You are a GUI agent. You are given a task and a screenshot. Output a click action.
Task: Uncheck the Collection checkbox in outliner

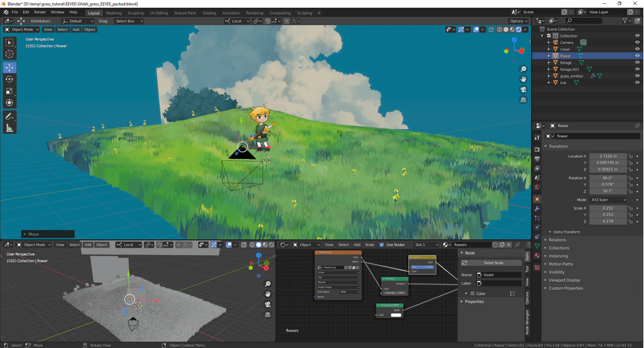549,36
